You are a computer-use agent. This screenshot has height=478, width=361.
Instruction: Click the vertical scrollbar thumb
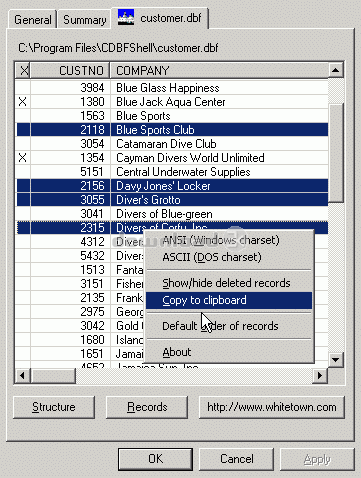(x=336, y=153)
